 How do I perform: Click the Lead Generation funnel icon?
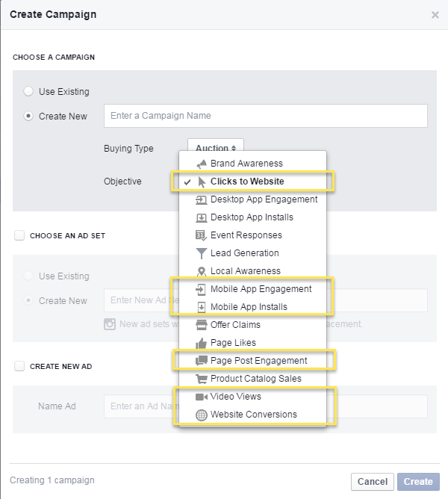[x=201, y=253]
